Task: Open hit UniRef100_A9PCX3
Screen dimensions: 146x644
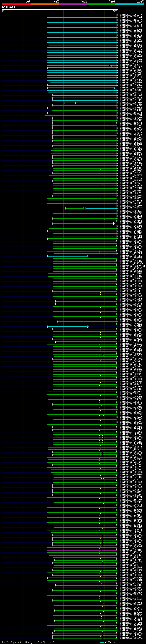Action: (131, 42)
